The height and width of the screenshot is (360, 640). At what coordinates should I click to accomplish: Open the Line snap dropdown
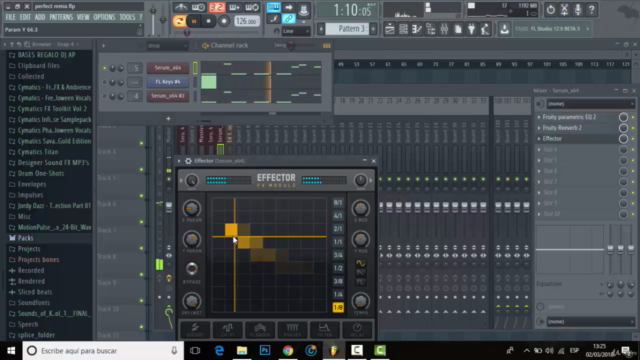pos(296,31)
